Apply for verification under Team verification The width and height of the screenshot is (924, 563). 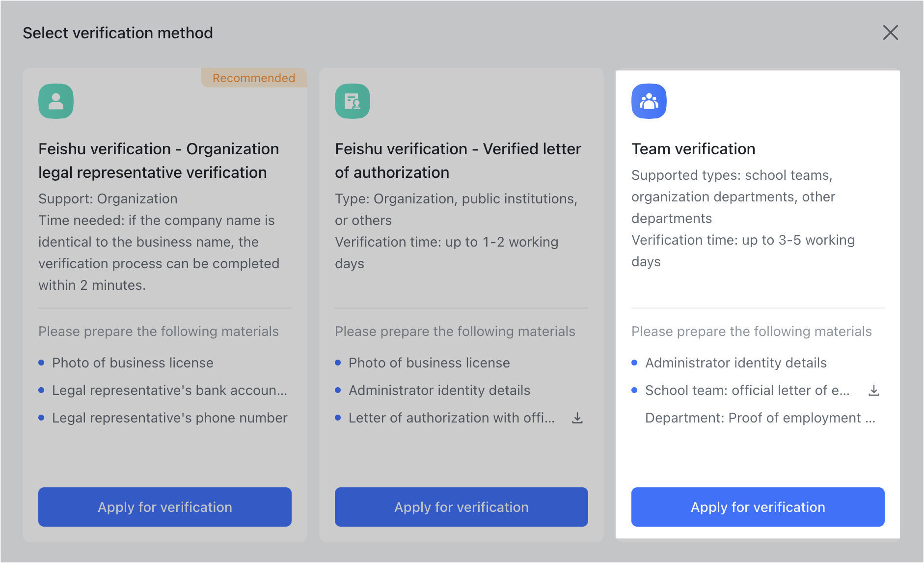[758, 507]
